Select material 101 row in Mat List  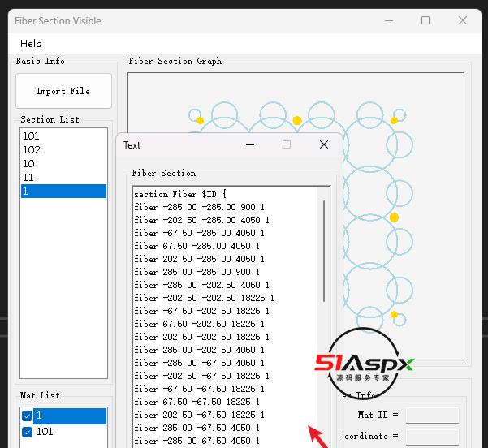tap(70, 432)
